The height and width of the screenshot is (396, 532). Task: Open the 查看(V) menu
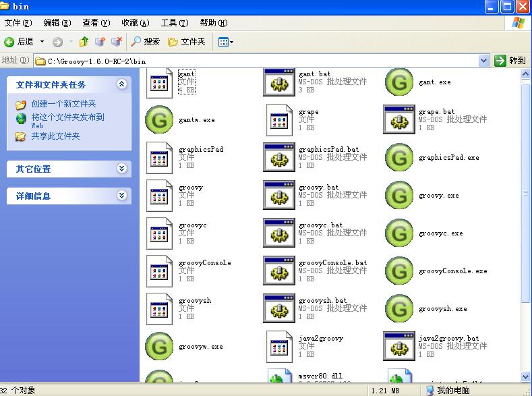tap(96, 23)
